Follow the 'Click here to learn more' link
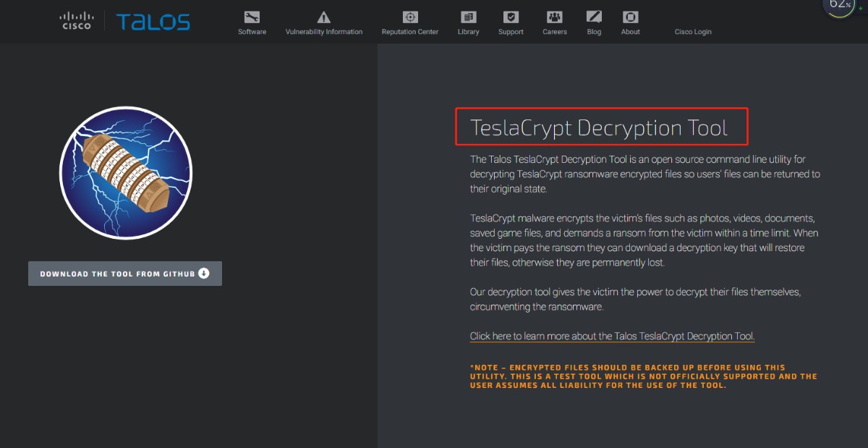Viewport: 868px width, 448px height. [x=612, y=336]
